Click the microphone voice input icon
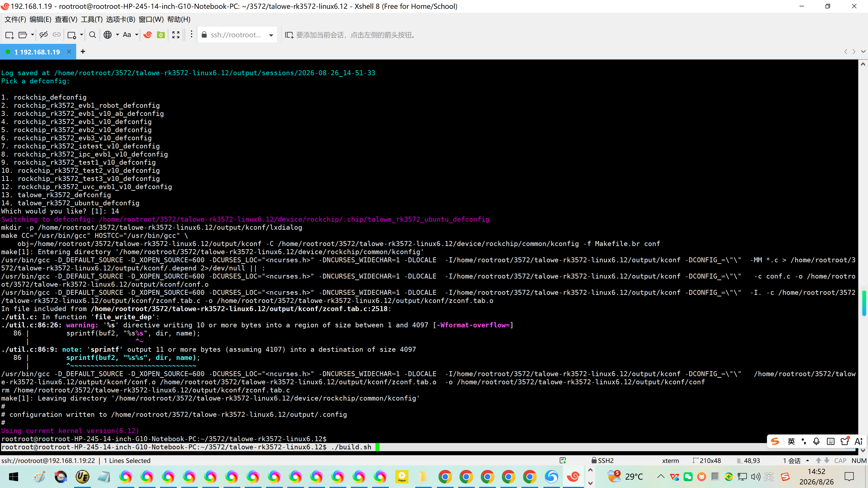 coord(816,441)
